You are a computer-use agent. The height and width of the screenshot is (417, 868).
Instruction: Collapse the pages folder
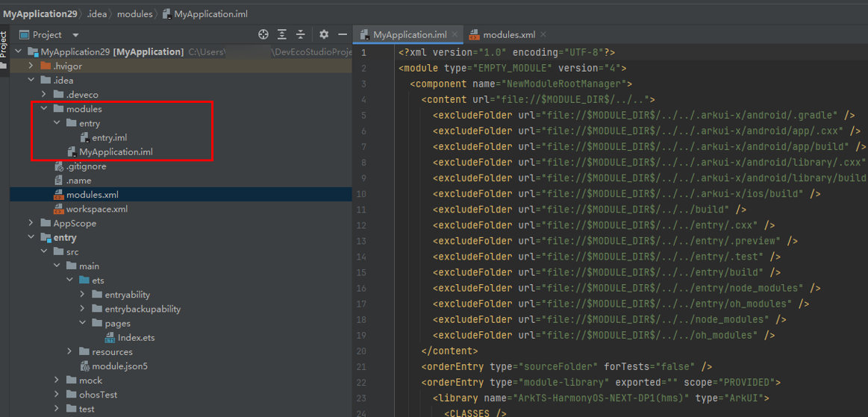click(x=82, y=324)
